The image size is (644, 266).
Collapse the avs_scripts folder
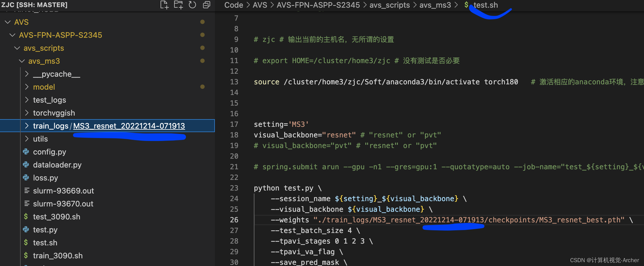pos(17,48)
